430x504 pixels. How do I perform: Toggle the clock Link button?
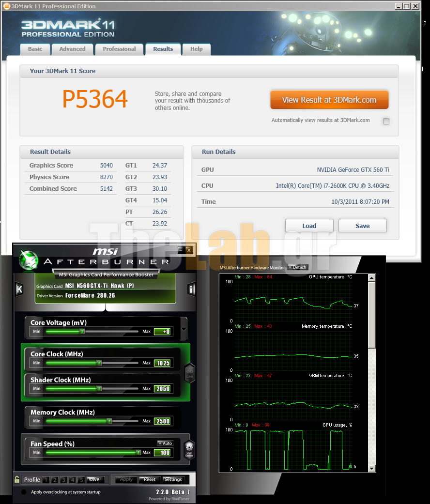[190, 373]
